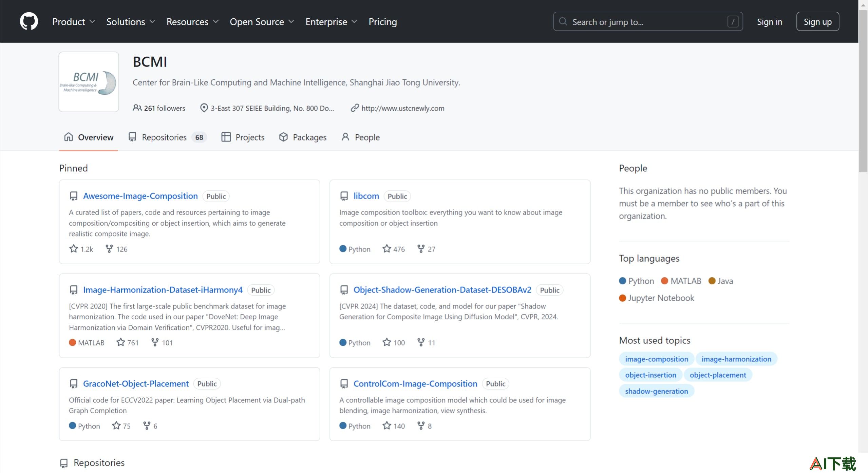The width and height of the screenshot is (868, 473).
Task: Click the Search or jump to field
Action: pos(648,22)
